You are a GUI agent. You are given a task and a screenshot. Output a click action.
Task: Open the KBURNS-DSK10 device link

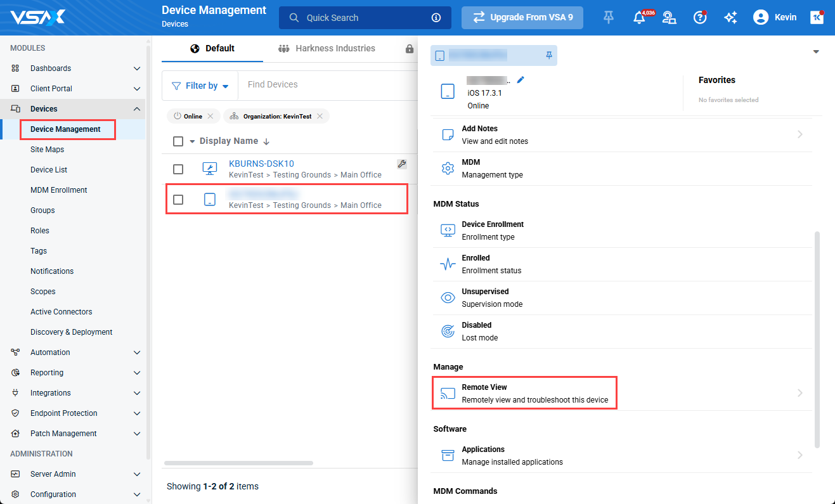tap(261, 164)
